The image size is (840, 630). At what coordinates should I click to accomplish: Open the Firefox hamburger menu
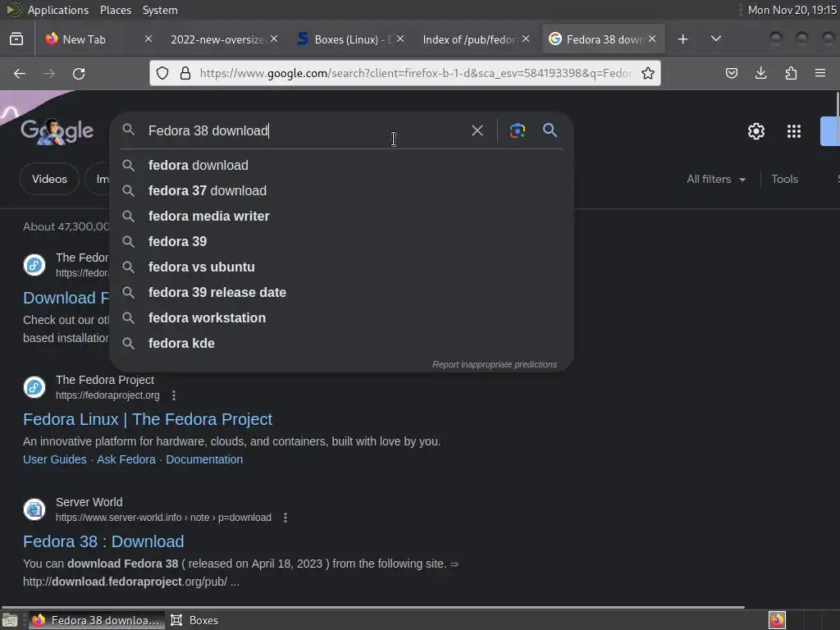(820, 73)
